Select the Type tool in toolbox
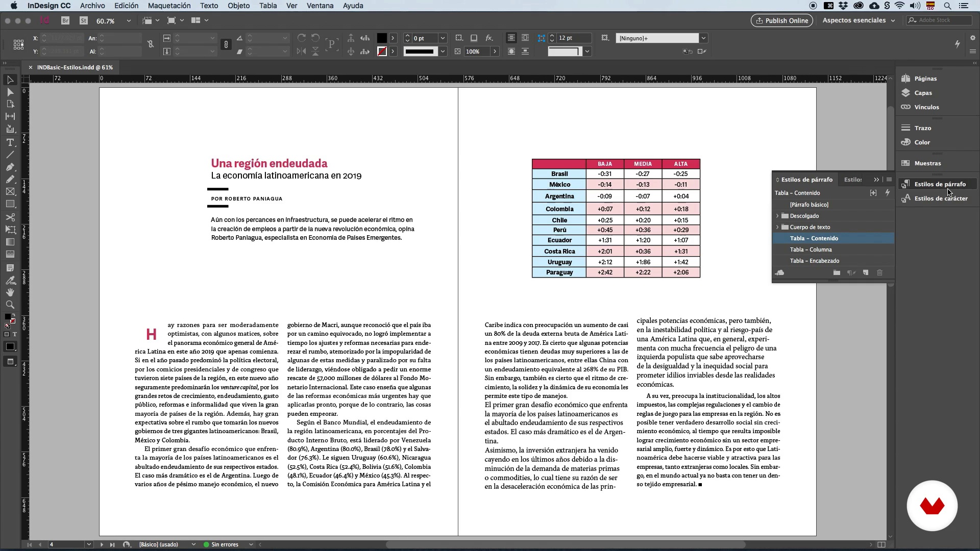The image size is (980, 551). [10, 142]
